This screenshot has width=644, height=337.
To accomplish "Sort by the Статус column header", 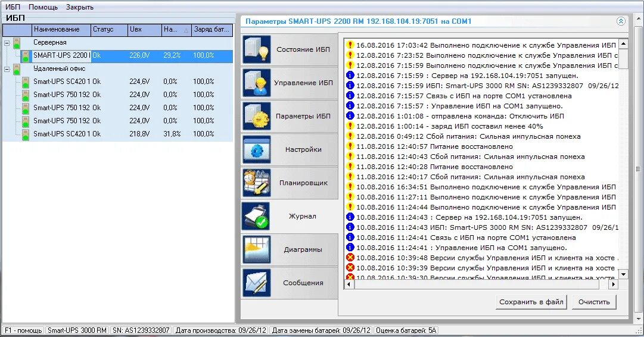I will pyautogui.click(x=109, y=30).
